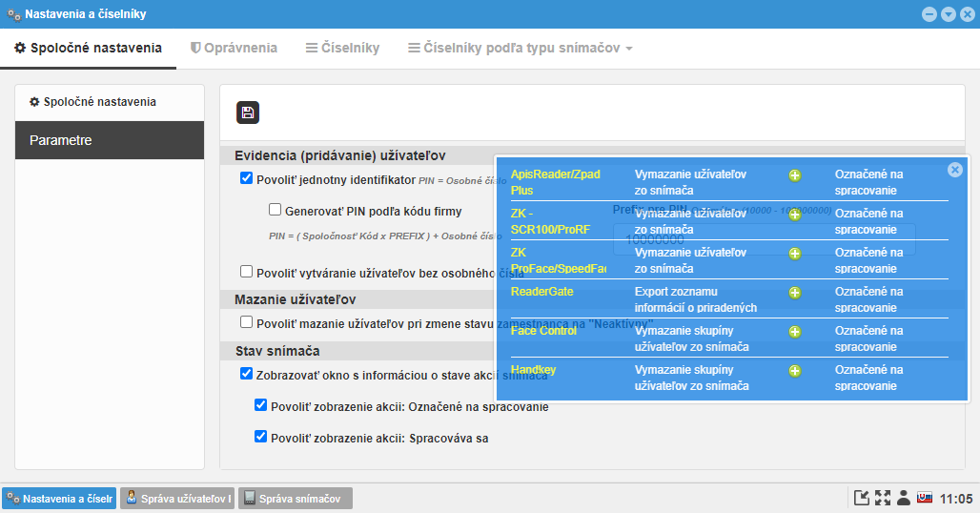
Task: Click Face Control link in overlay
Action: coord(543,331)
